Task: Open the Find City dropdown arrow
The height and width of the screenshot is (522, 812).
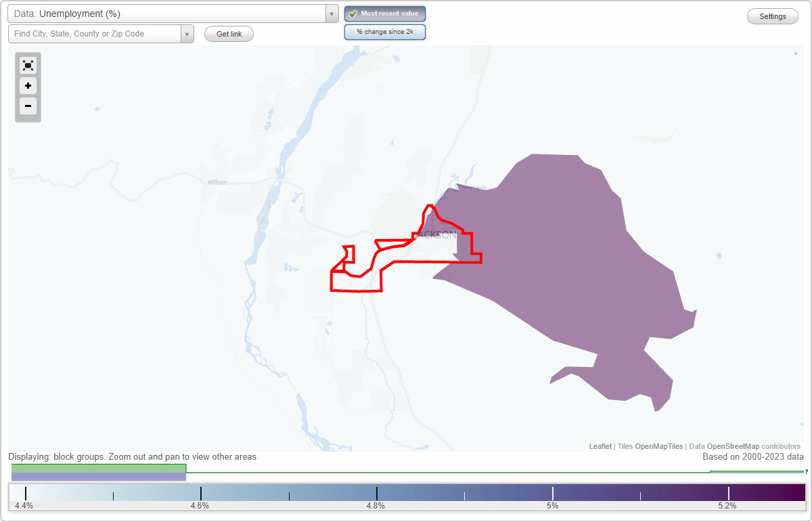Action: pyautogui.click(x=187, y=33)
